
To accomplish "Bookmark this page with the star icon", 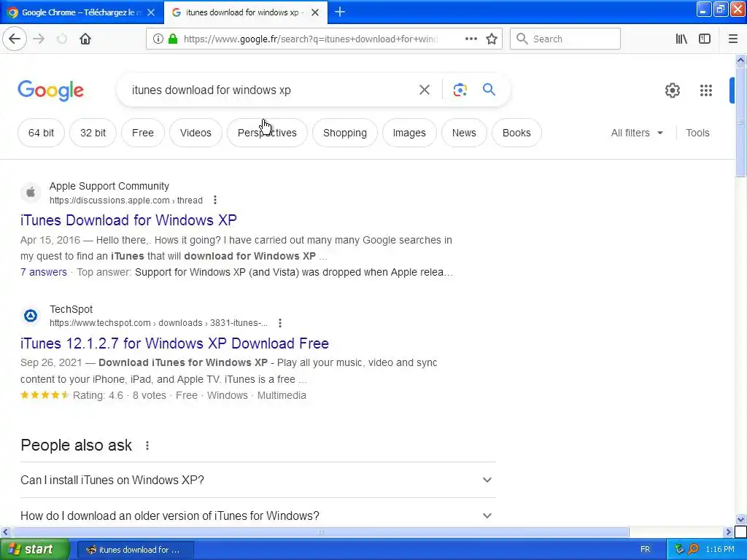I will pos(492,39).
